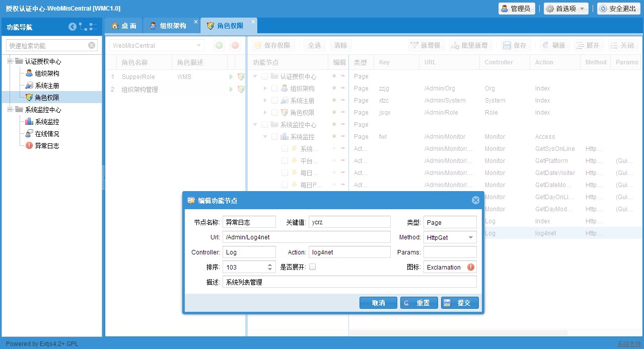Check the 平台... action node checkbox
Screen dimensions: 644x349
tap(284, 161)
